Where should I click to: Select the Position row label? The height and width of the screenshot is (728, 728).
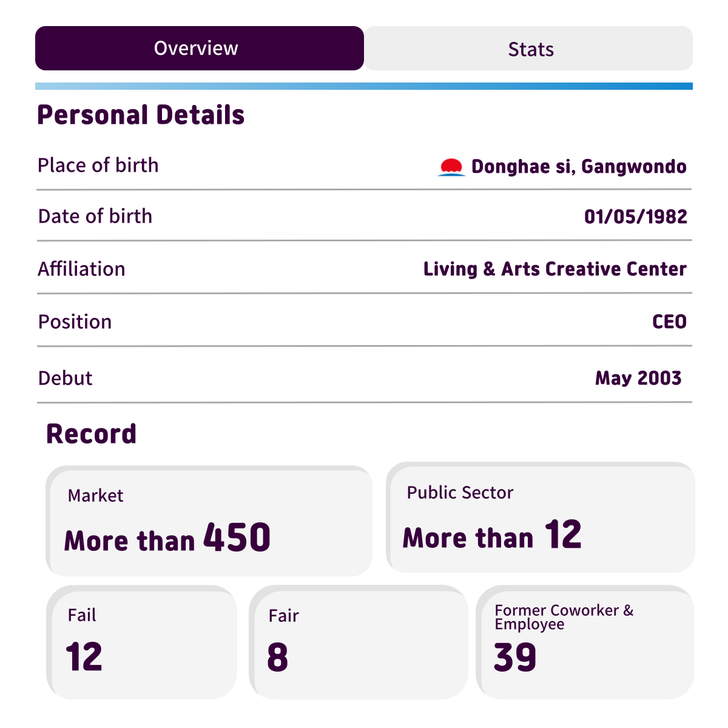[x=75, y=322]
